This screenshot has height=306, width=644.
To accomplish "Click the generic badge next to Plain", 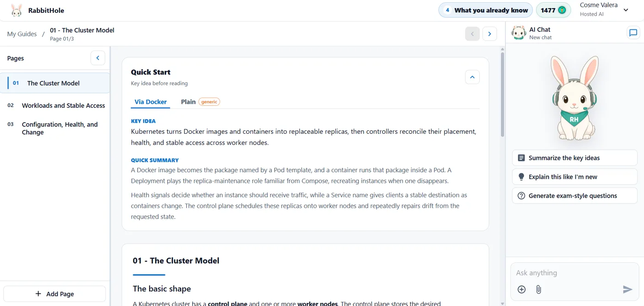I will click(x=209, y=102).
